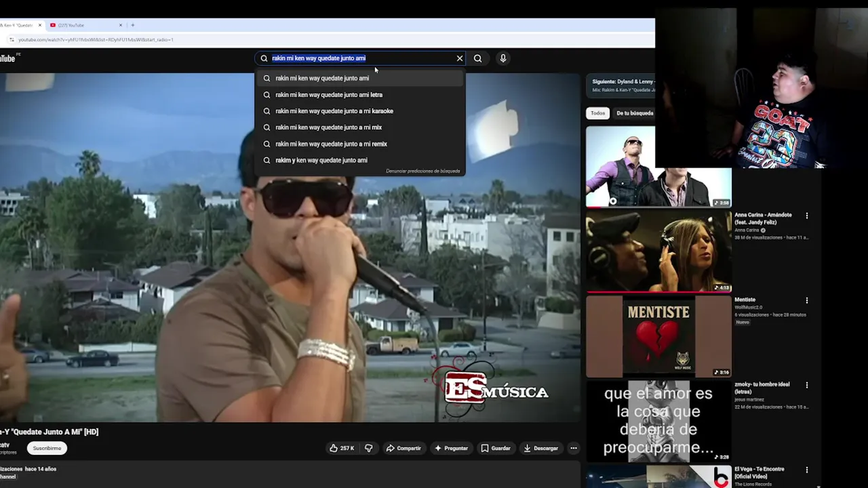Click the Guardar save button
The width and height of the screenshot is (868, 488).
pos(495,448)
